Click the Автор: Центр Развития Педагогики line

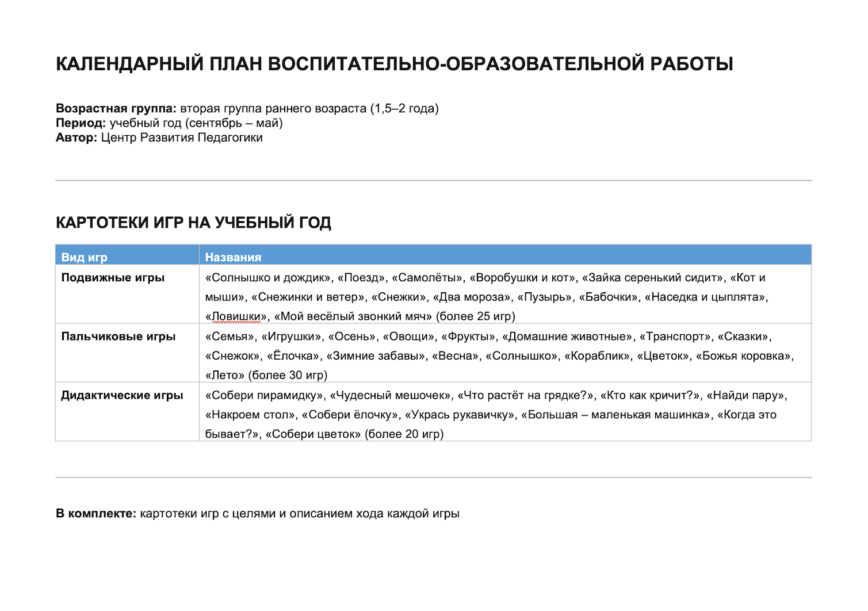coord(159,138)
